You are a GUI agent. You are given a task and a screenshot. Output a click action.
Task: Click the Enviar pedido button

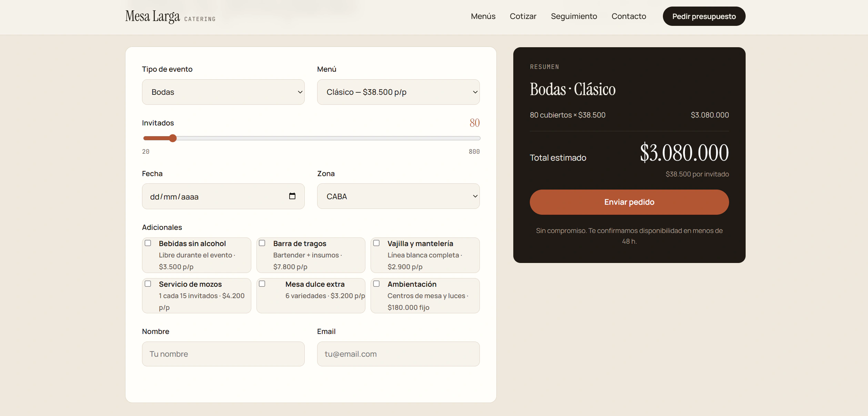[629, 202]
